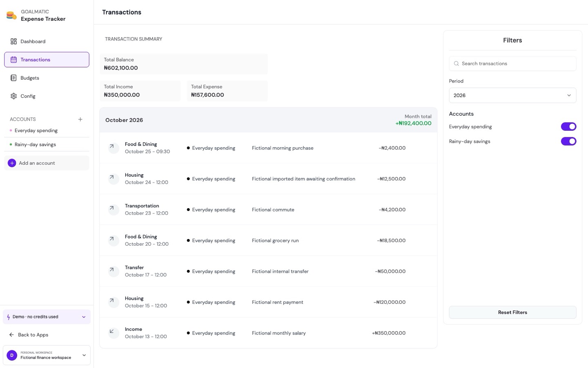Expand the Demo no credits used panel

pos(47,317)
